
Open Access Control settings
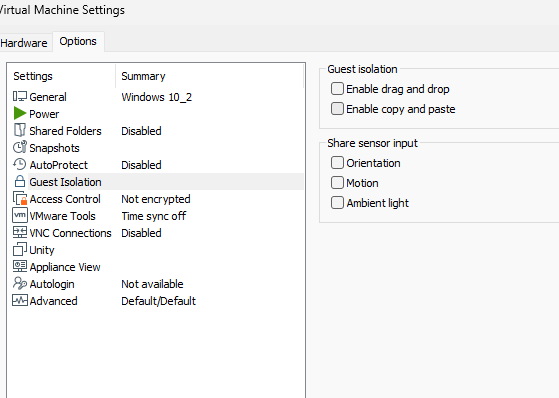pos(65,199)
